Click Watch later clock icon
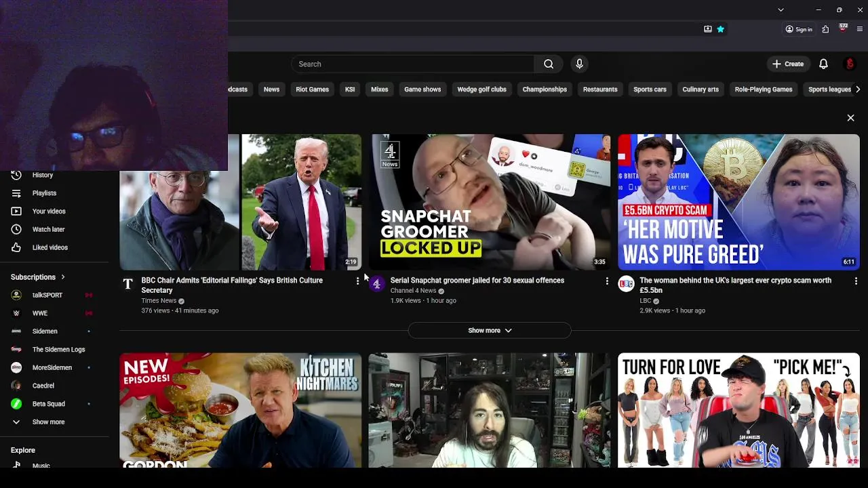 pyautogui.click(x=16, y=229)
